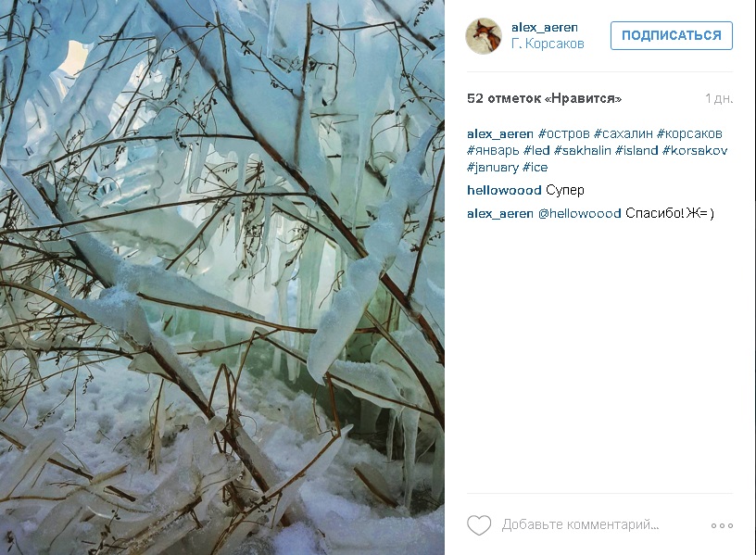Open the #январь hashtag
The width and height of the screenshot is (756, 555).
(493, 151)
